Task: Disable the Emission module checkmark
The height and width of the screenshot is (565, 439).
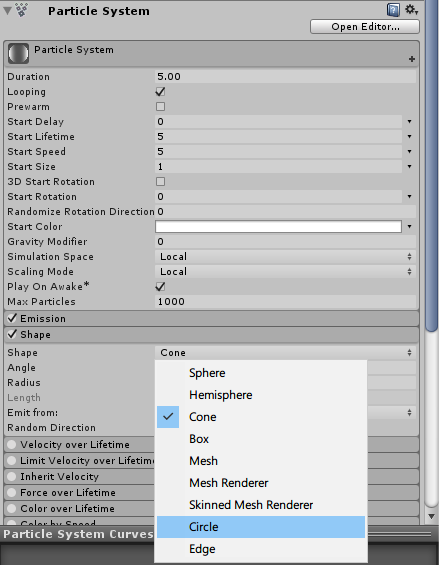Action: (x=12, y=318)
